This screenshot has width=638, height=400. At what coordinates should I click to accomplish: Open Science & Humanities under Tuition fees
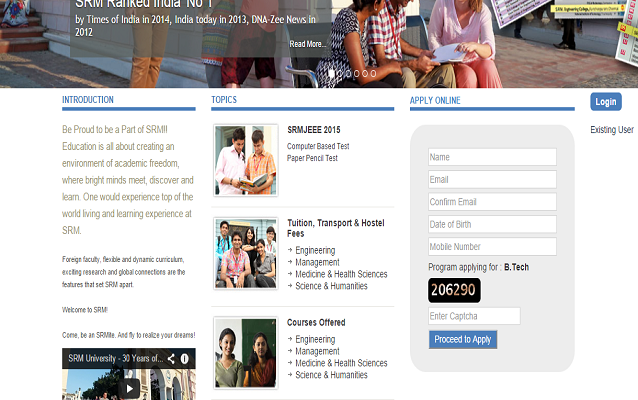click(331, 286)
